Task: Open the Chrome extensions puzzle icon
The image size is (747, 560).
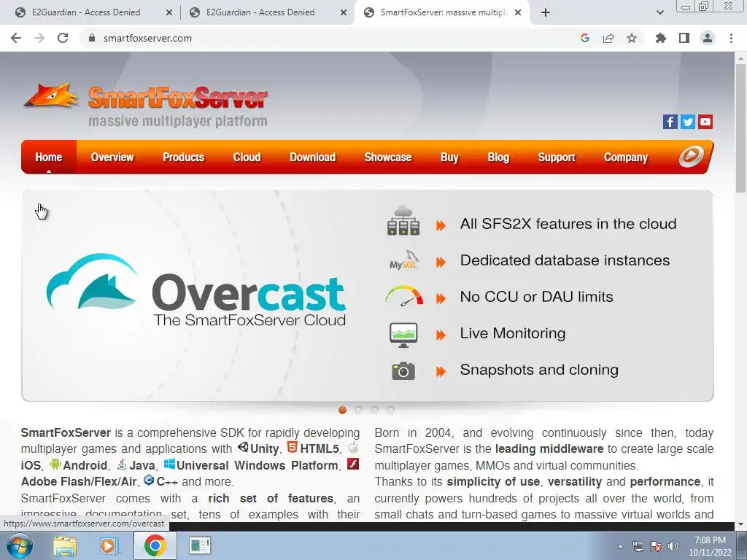Action: (660, 38)
